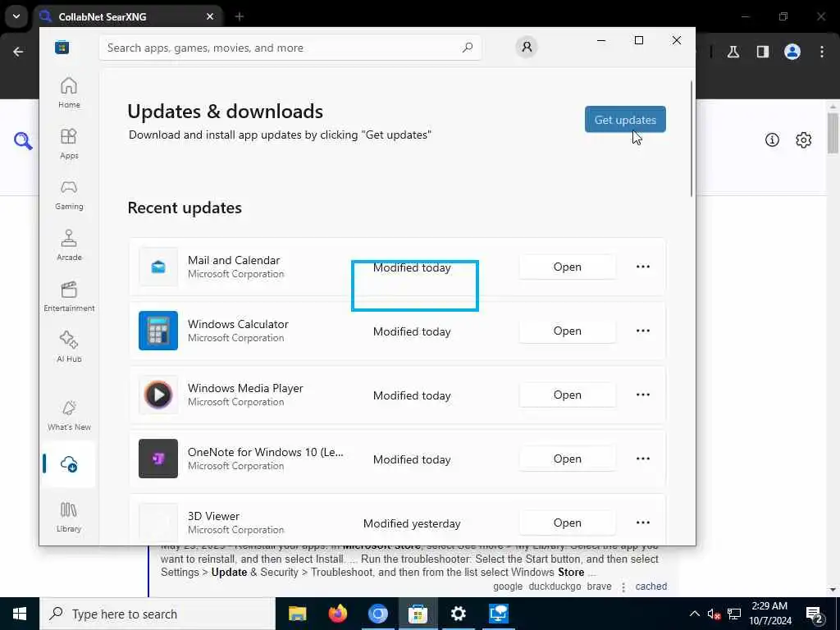Viewport: 840px width, 630px height.
Task: Open the Windows Start menu
Action: tap(20, 614)
